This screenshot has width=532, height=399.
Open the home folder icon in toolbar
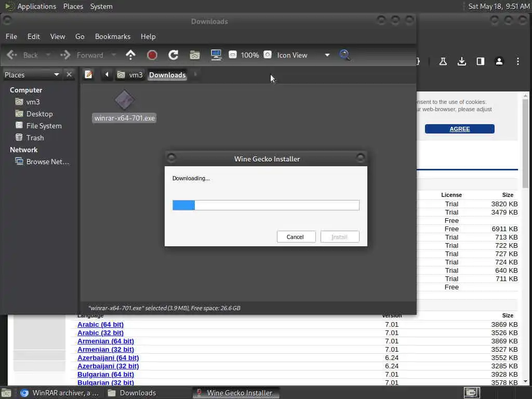pos(195,55)
